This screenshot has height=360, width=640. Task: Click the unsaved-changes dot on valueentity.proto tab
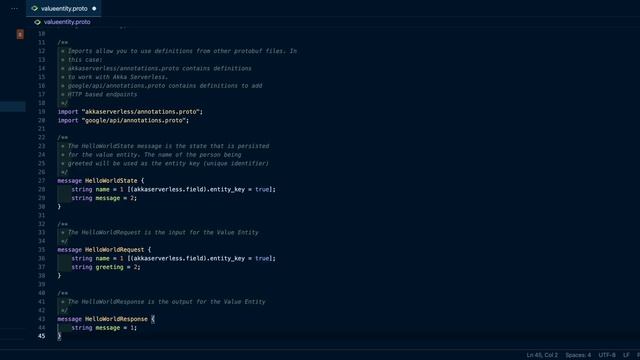94,9
